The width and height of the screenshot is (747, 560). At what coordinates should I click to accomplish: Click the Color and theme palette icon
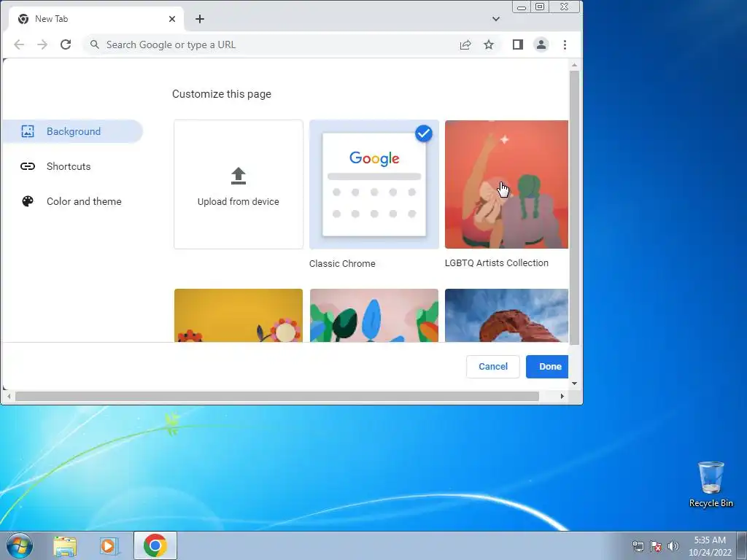(28, 201)
